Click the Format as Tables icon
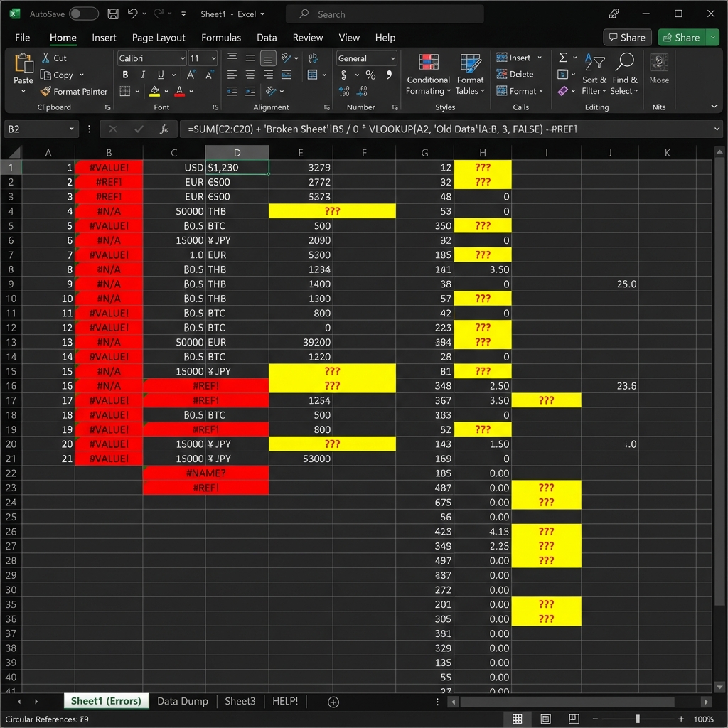Image resolution: width=728 pixels, height=728 pixels. (470, 74)
